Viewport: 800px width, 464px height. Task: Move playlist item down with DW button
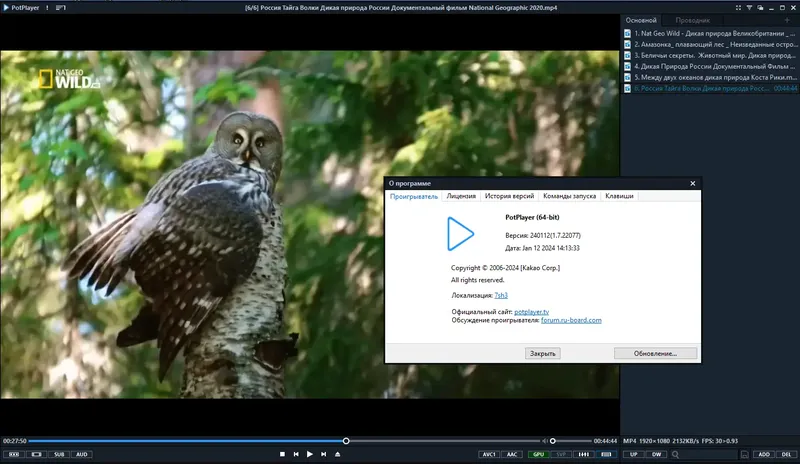pos(656,454)
